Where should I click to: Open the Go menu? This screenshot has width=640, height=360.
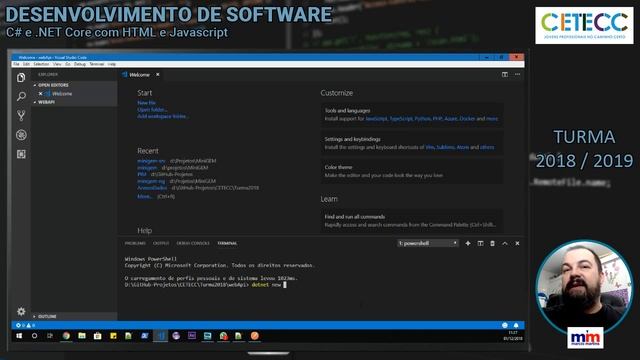[x=68, y=64]
